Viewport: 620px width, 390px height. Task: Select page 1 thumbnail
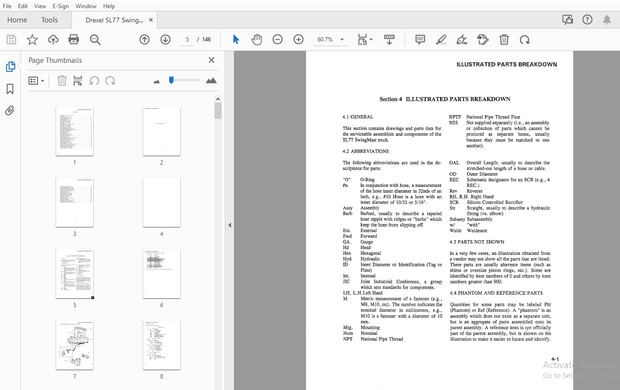click(75, 131)
